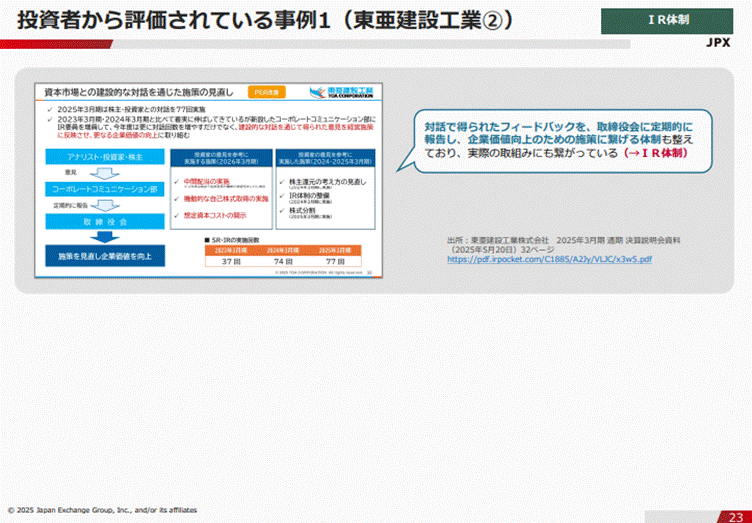
Task: Click the embedded slide title 資本市場との建設的な対話
Action: click(138, 92)
